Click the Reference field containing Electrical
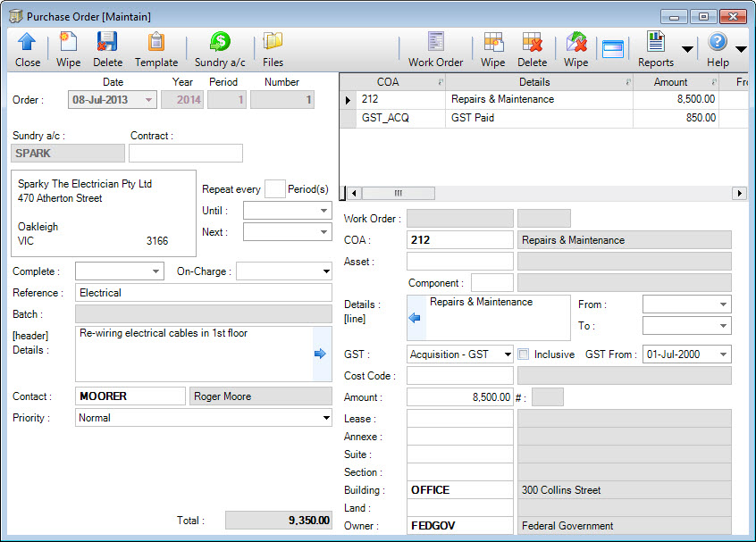Image resolution: width=756 pixels, height=542 pixels. coord(203,292)
